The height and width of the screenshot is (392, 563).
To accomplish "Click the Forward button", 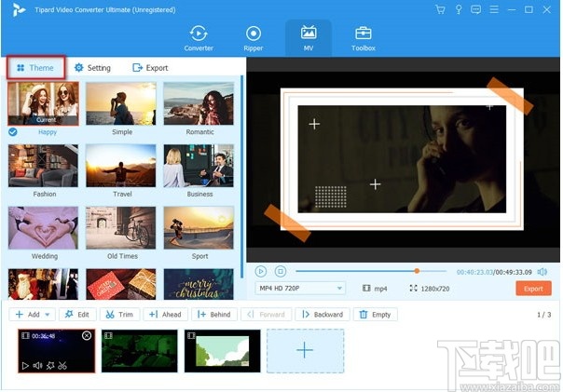I will click(266, 315).
